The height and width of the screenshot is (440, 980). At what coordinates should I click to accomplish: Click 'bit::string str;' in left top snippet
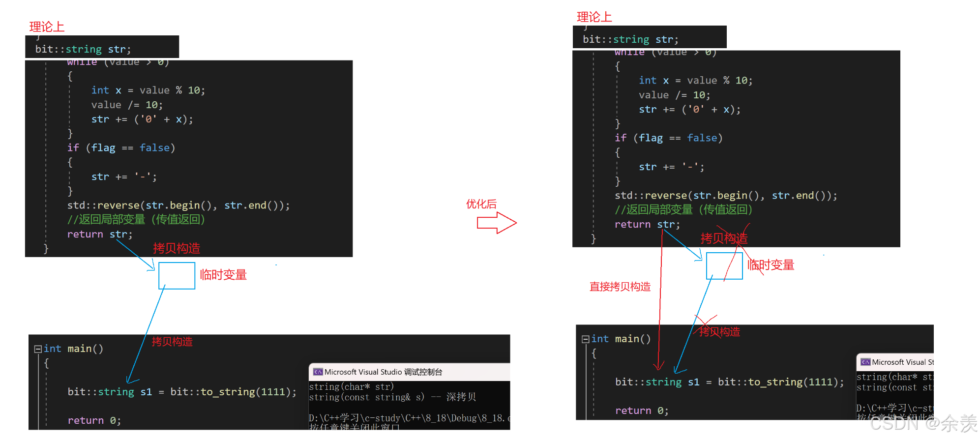[x=83, y=50]
